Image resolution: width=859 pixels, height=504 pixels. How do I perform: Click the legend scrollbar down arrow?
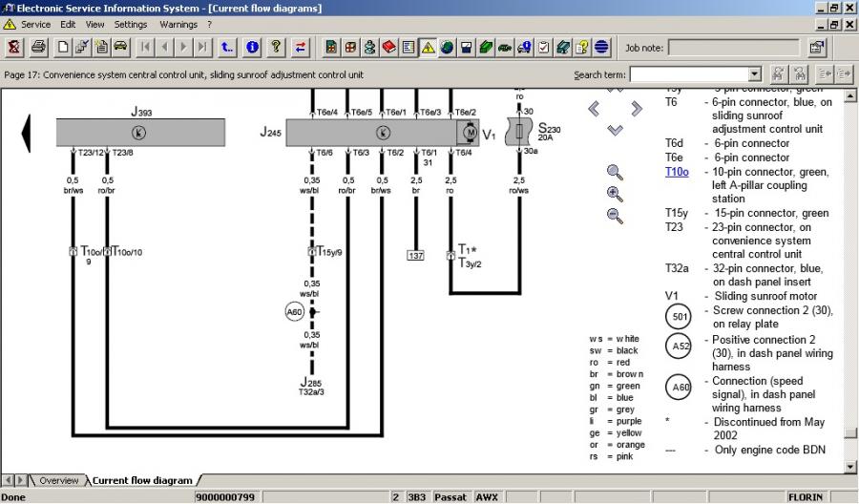pyautogui.click(x=851, y=466)
